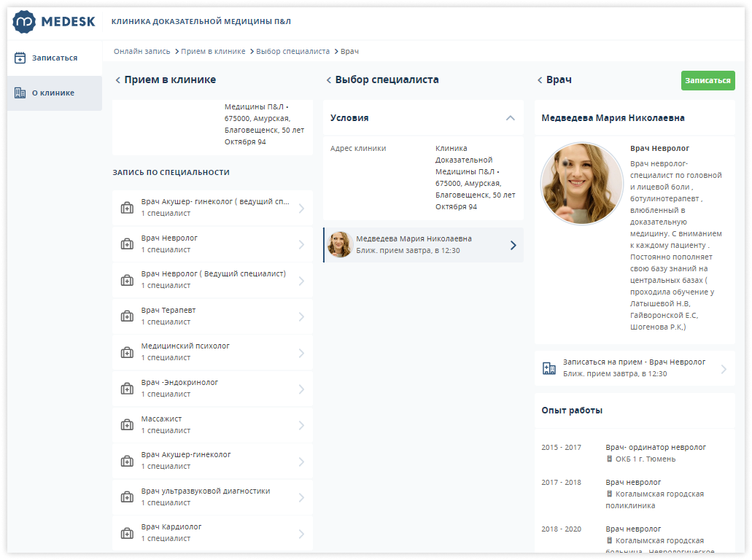Collapse the Условия section
This screenshot has width=752, height=560.
tap(511, 118)
